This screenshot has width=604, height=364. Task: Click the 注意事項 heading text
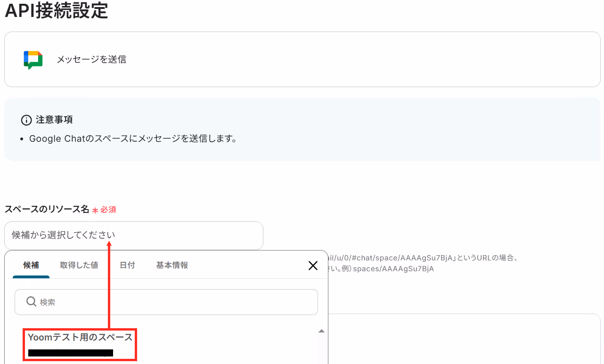[54, 120]
